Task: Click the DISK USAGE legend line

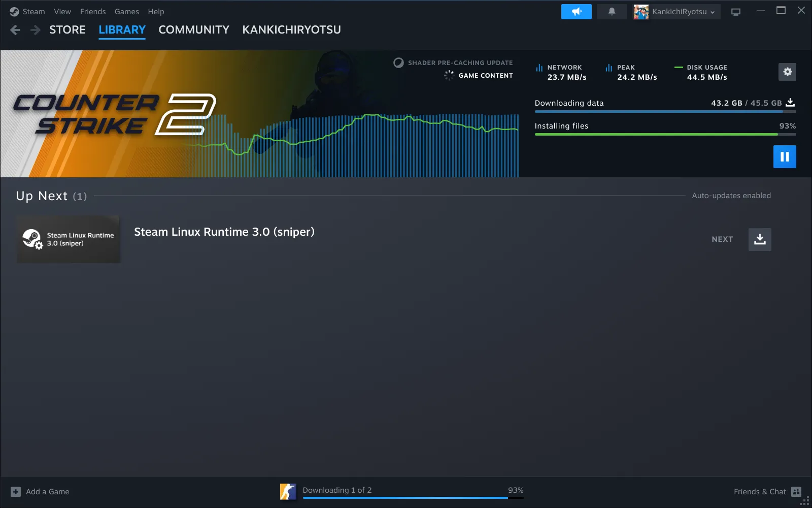Action: pyautogui.click(x=679, y=67)
